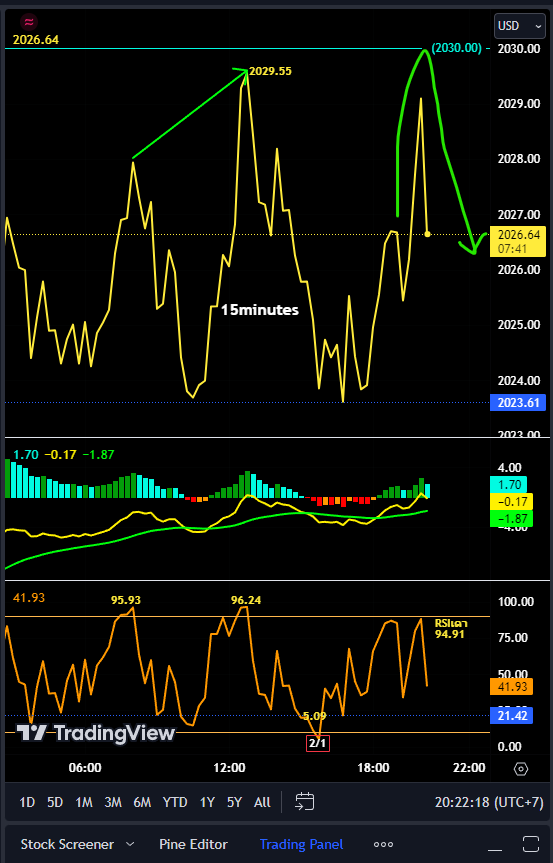Select the 3M time range
Viewport: 553px width, 863px height.
[113, 802]
